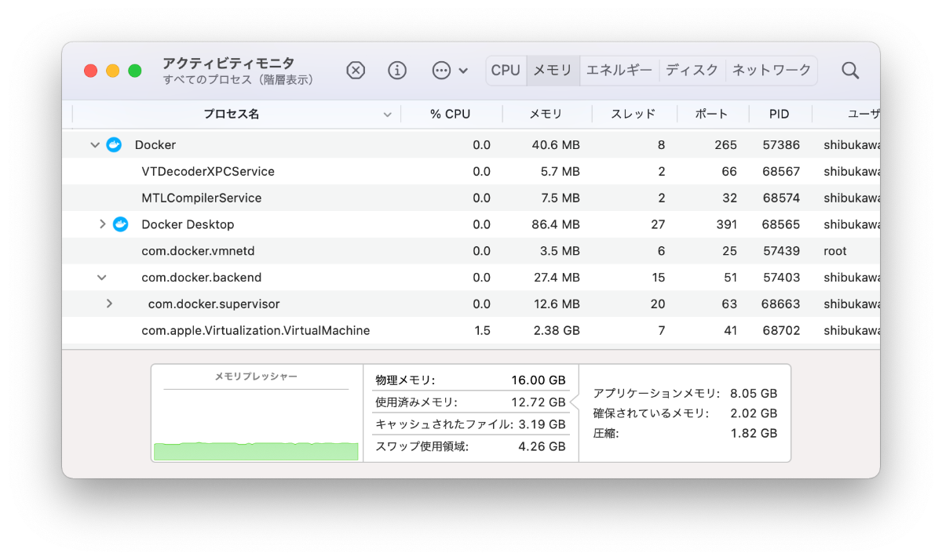The width and height of the screenshot is (942, 560).
Task: Switch to the エネルギー tab
Action: (619, 71)
